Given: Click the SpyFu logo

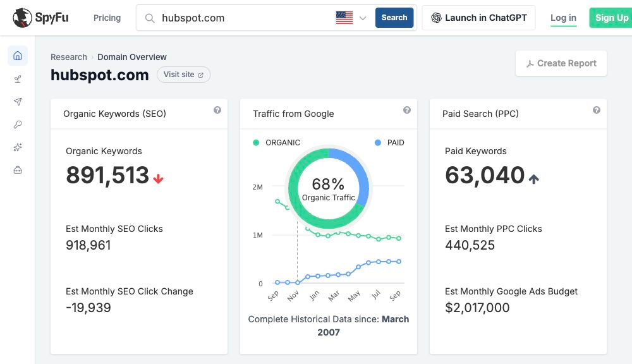Looking at the screenshot, I should (40, 18).
